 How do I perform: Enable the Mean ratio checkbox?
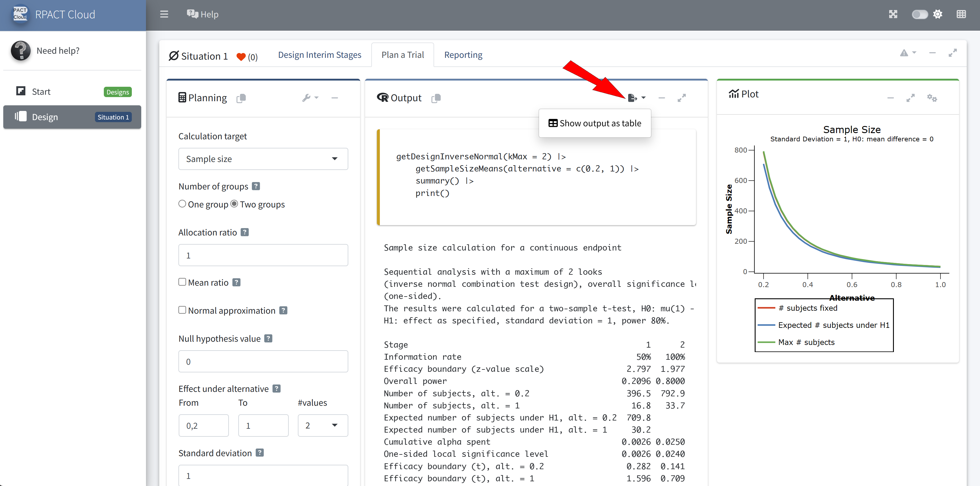click(182, 282)
